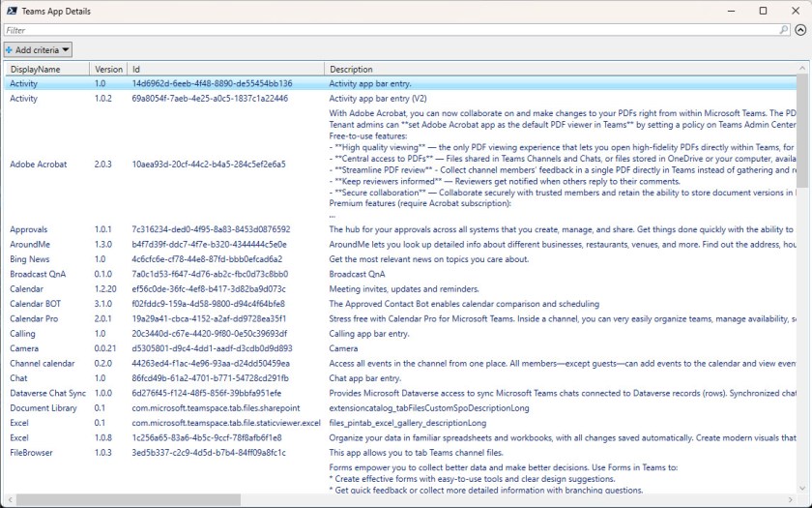Click the scroll right arrow on horizontal scrollbar
Image resolution: width=812 pixels, height=508 pixels.
[x=791, y=499]
